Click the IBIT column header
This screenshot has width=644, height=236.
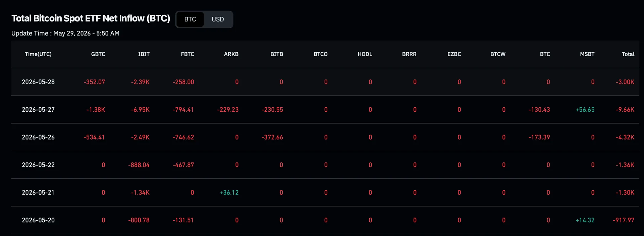[x=144, y=54]
